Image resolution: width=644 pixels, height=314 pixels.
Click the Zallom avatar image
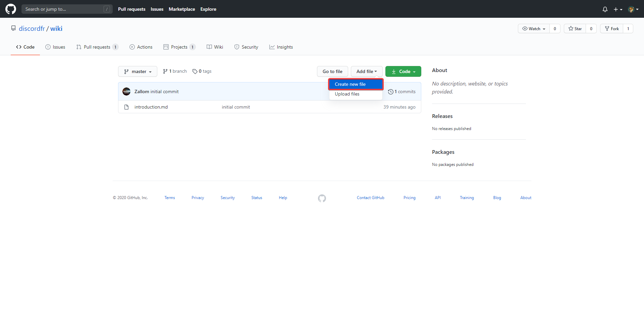pos(126,91)
